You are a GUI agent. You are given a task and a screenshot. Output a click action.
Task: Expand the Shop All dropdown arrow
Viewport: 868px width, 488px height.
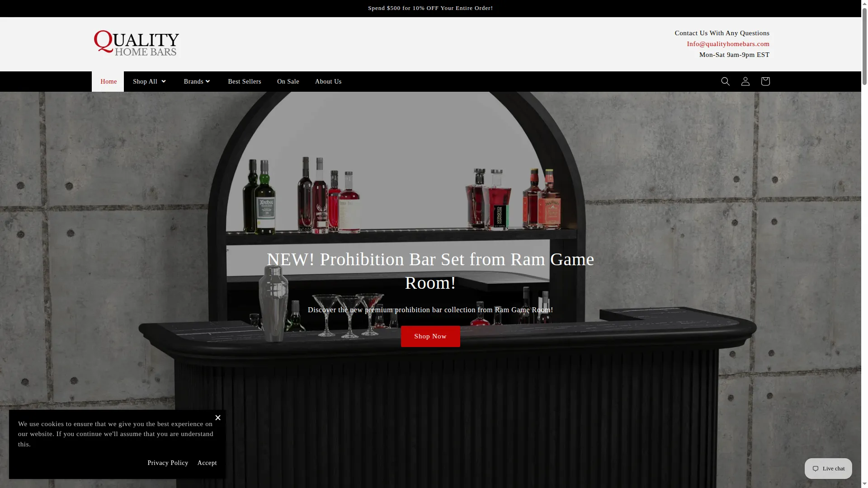[x=164, y=81]
